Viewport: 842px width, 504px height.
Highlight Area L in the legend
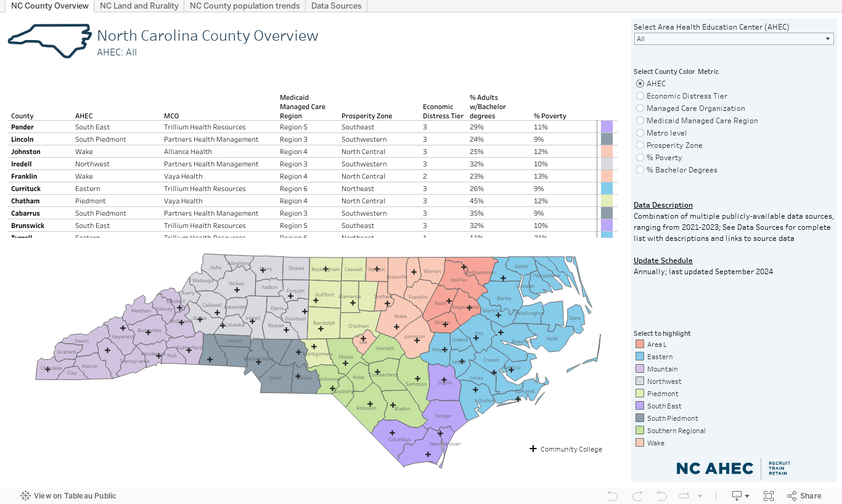pos(651,344)
